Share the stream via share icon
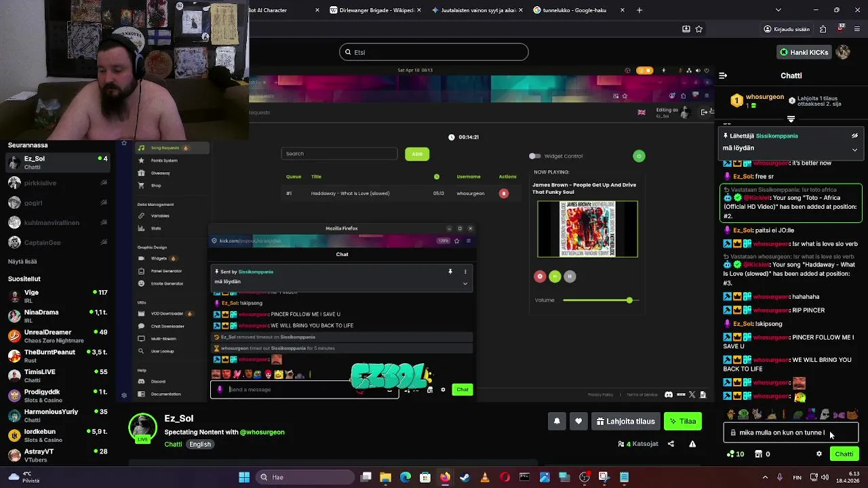Viewport: 868px width, 488px height. (x=671, y=444)
